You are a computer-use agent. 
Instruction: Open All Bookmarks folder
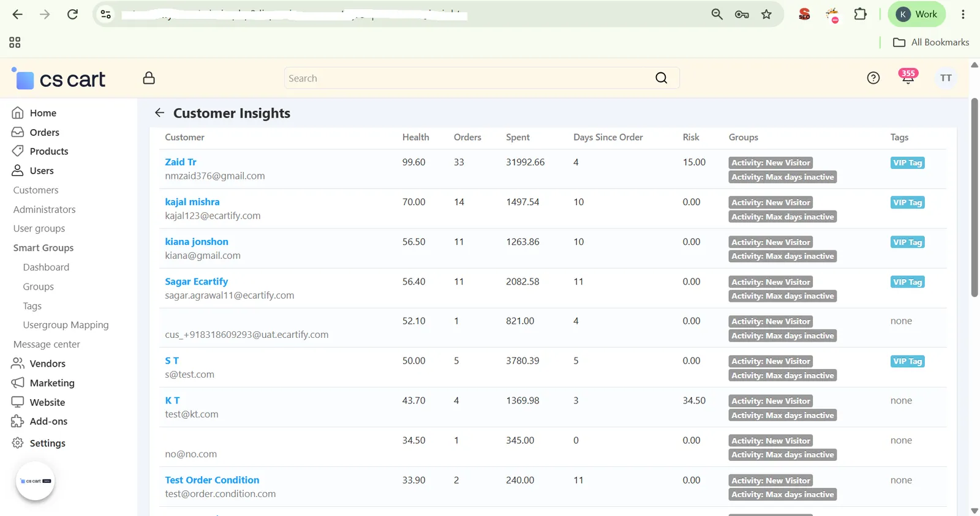point(931,42)
